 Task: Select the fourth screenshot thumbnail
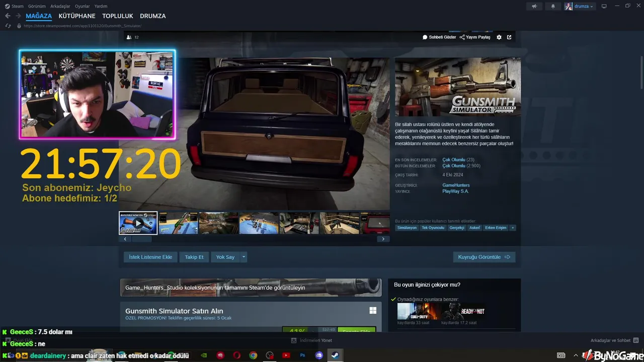point(259,223)
